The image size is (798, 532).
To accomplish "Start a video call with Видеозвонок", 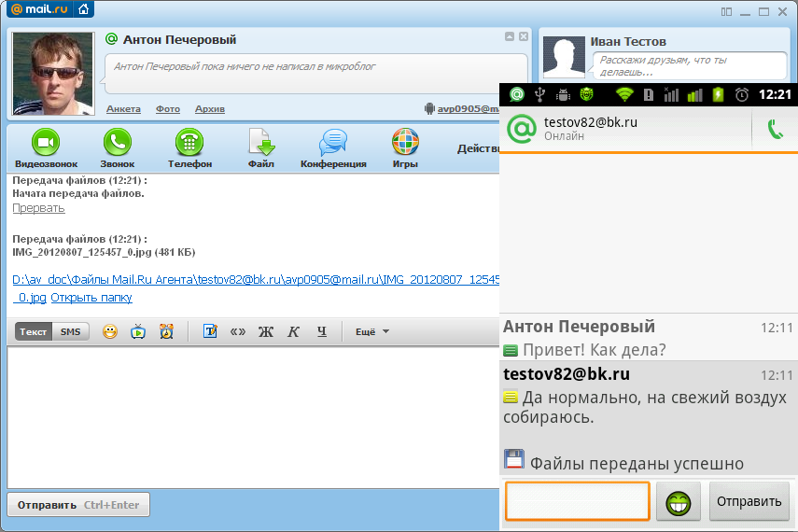I will [45, 143].
